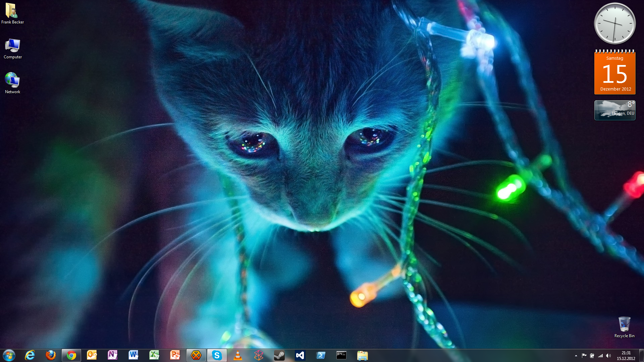
Task: Click the Windows Start button
Action: tap(9, 355)
